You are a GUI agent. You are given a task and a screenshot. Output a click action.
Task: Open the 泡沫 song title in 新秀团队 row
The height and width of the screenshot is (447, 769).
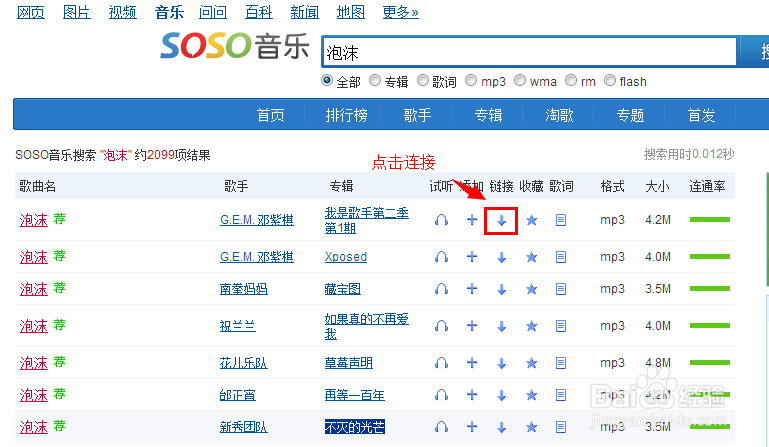[34, 427]
